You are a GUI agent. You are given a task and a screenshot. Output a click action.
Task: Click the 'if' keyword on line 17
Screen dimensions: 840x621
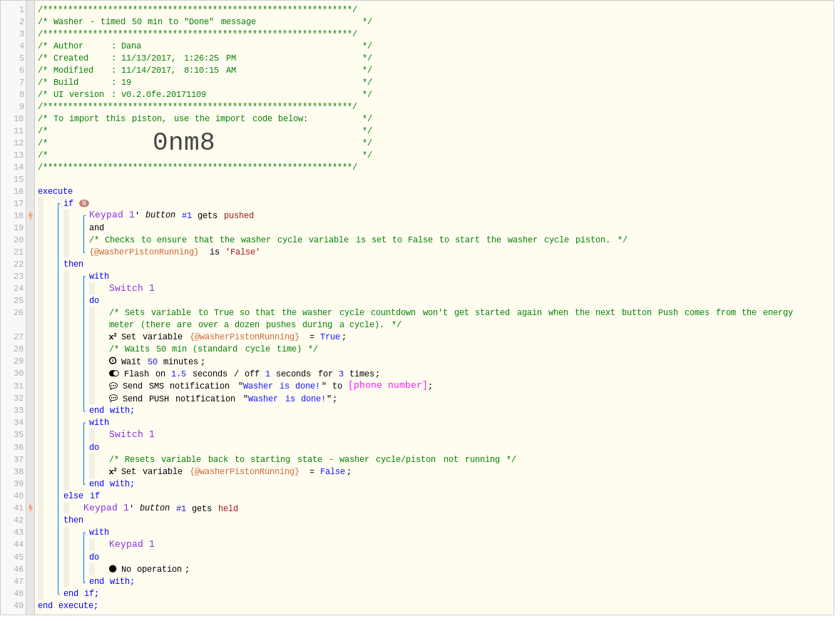coord(68,205)
